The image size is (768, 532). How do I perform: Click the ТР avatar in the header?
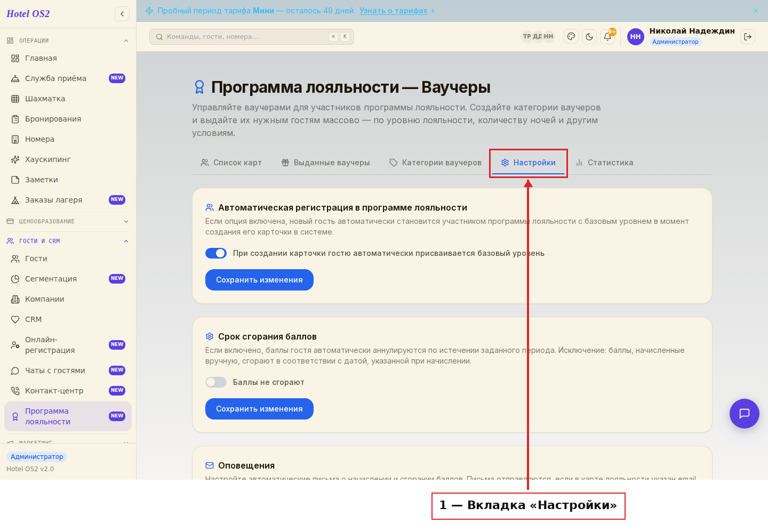click(527, 37)
